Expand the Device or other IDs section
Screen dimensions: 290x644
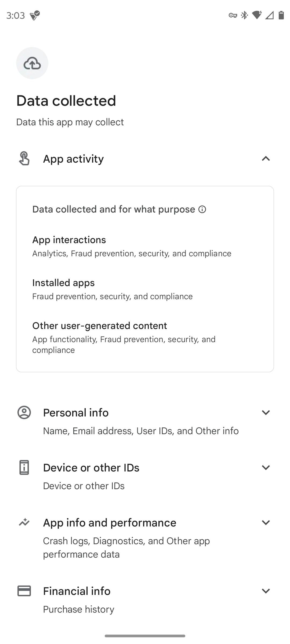point(266,467)
